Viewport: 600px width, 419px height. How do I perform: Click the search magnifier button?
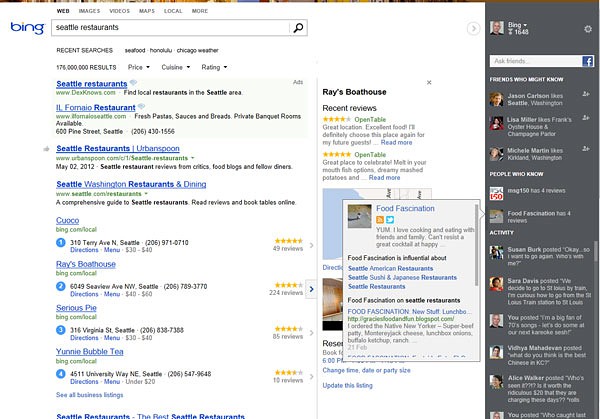pyautogui.click(x=298, y=29)
